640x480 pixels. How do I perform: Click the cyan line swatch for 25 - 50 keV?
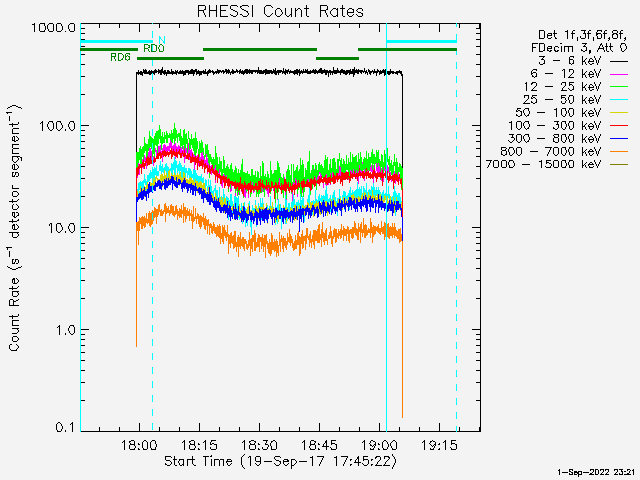tap(619, 100)
